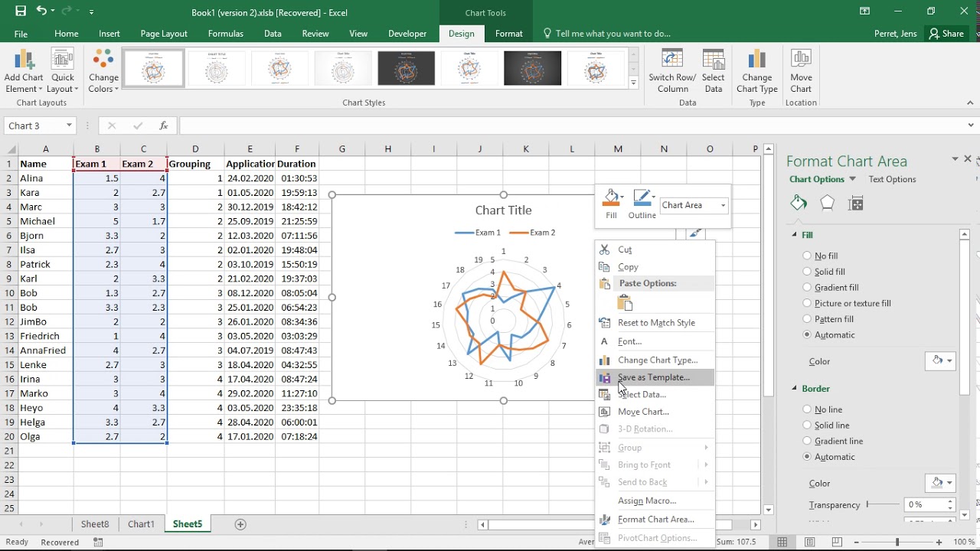980x551 pixels.
Task: Choose Save as Template in the context menu
Action: pyautogui.click(x=655, y=377)
